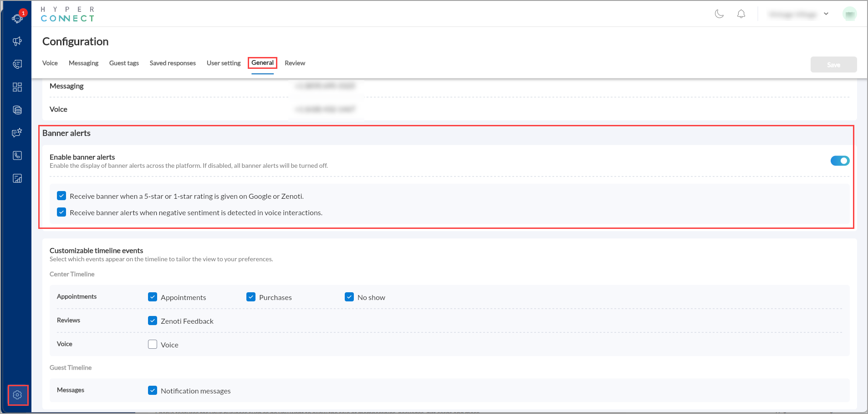
Task: Switch to the User setting tab
Action: point(224,63)
